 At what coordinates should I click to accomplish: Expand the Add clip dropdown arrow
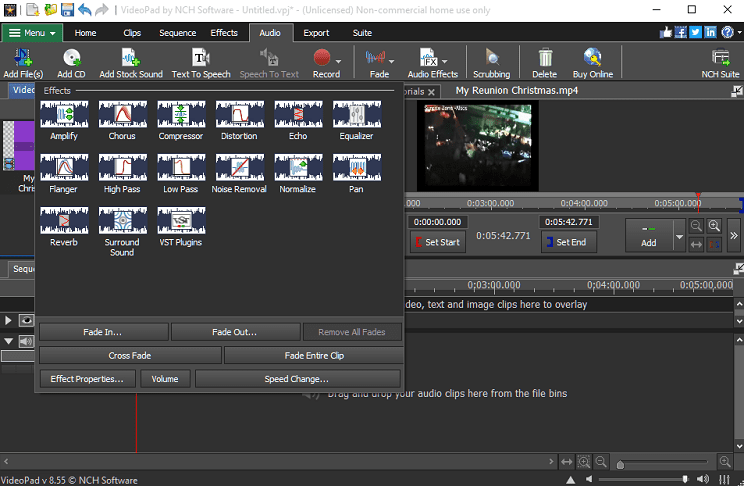pos(679,236)
